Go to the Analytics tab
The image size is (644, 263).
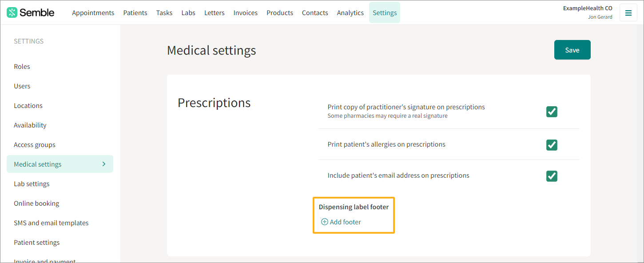coord(350,13)
